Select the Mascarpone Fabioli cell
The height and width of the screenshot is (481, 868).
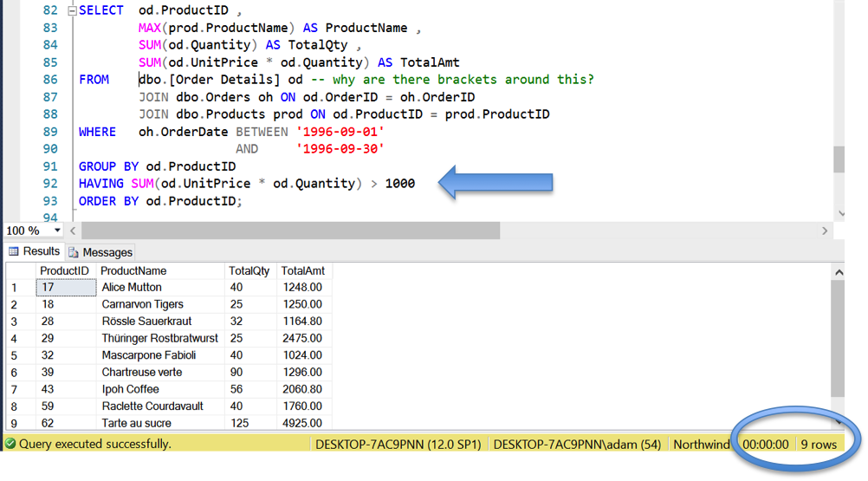pos(160,355)
